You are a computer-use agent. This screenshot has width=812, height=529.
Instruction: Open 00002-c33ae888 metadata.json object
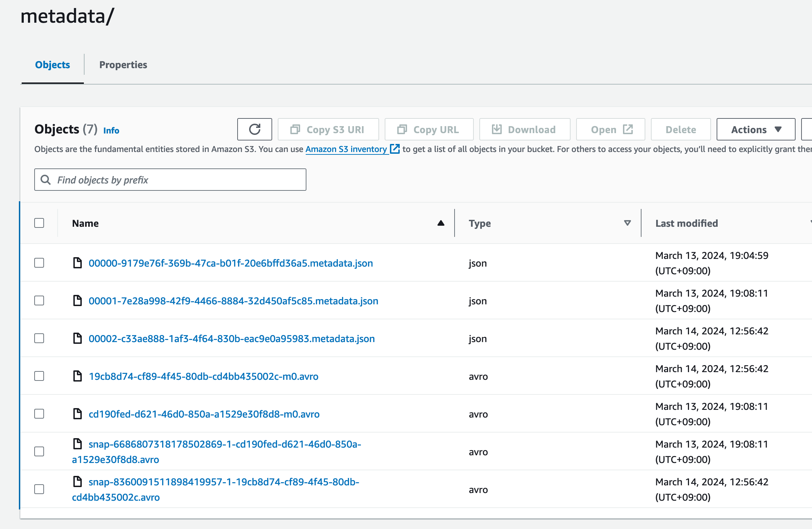coord(231,338)
